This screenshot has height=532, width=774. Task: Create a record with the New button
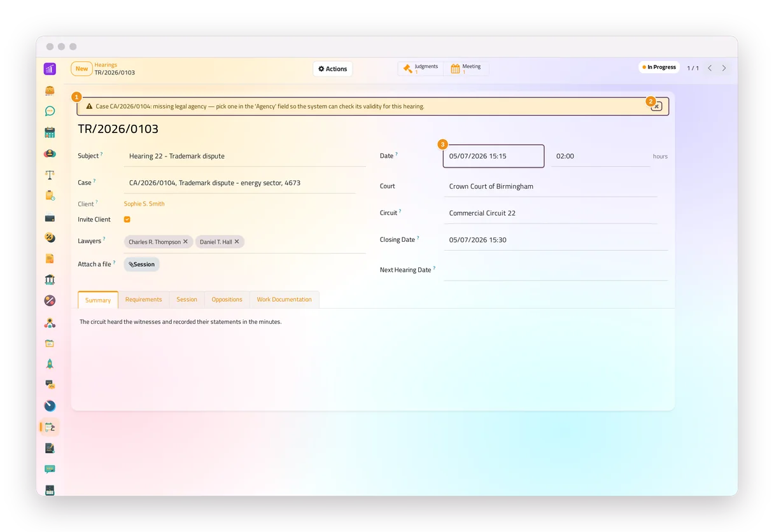[82, 69]
